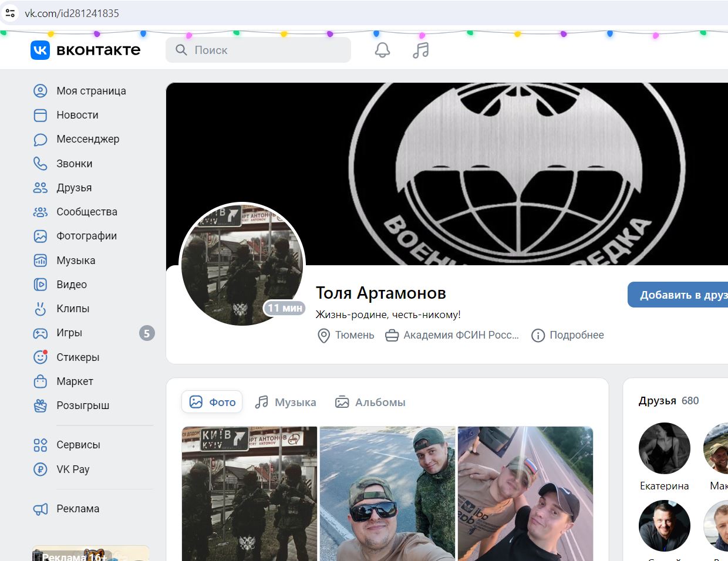The height and width of the screenshot is (561, 728).
Task: Click the browser address bar URL
Action: click(x=72, y=13)
